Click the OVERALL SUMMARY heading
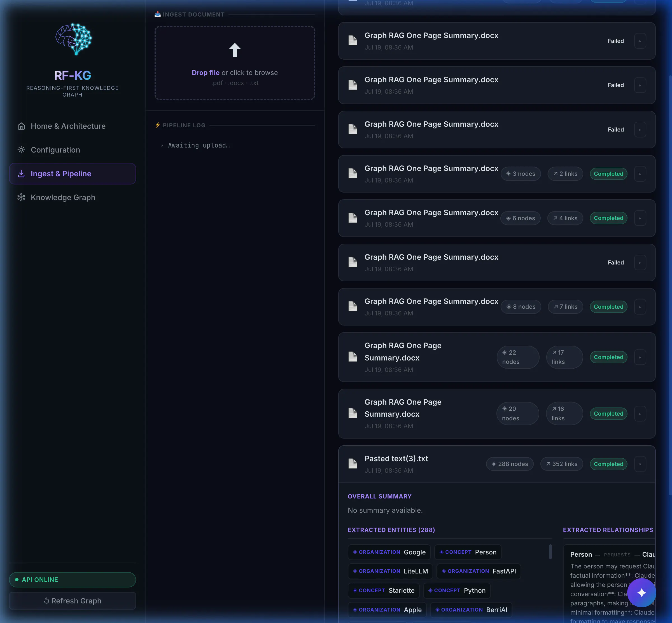This screenshot has width=672, height=623. coord(379,496)
